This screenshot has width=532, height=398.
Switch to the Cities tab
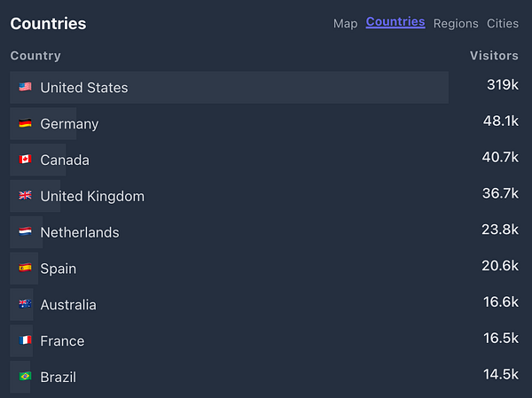tap(503, 24)
